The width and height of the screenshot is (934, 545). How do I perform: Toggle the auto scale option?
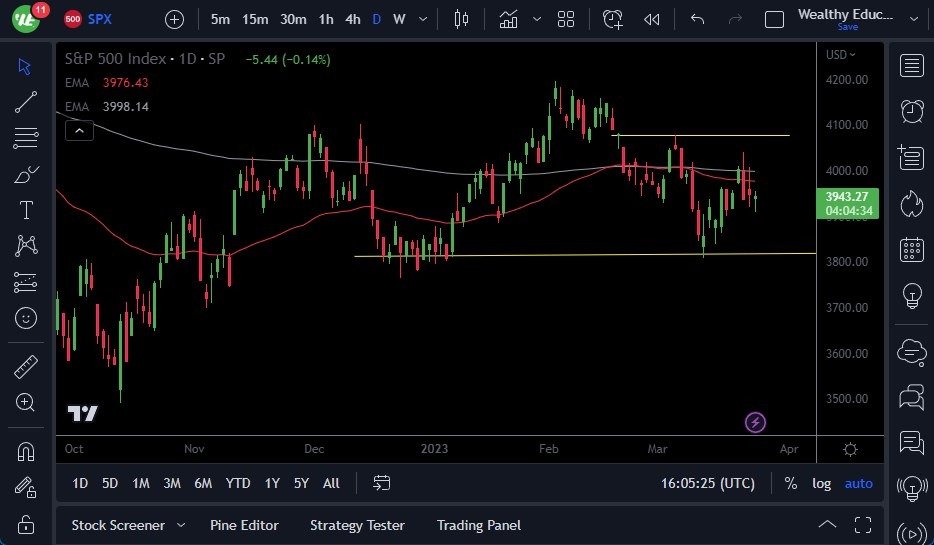point(858,483)
